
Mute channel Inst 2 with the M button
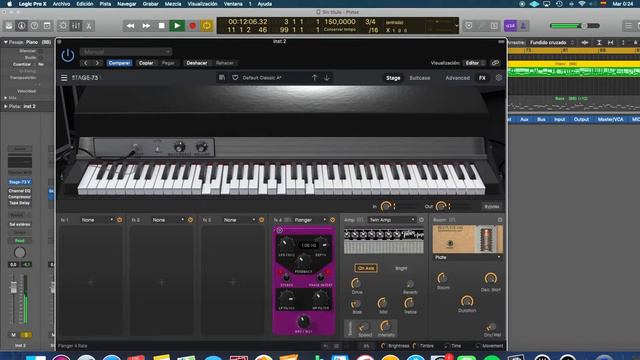[13, 335]
